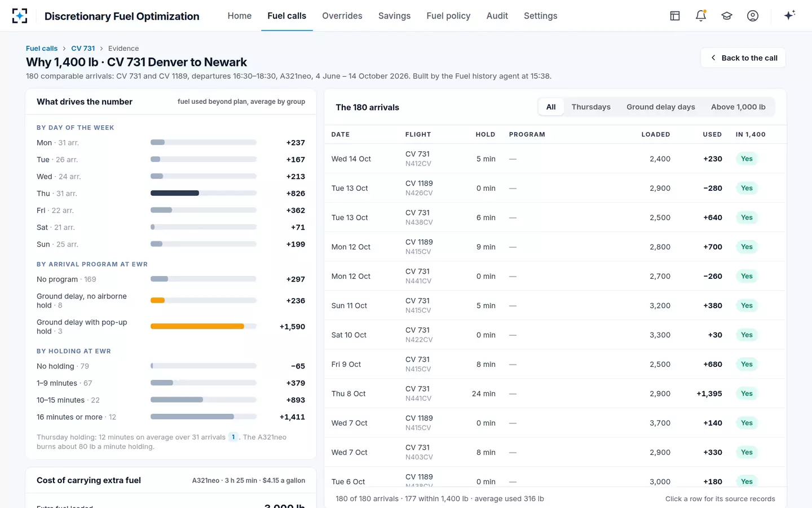Switch to the Overrides tab
Viewport: 812px width, 508px height.
(x=342, y=16)
